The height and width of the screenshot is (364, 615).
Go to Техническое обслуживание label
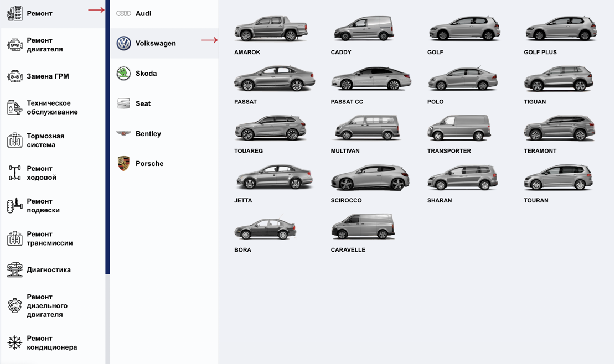[52, 107]
